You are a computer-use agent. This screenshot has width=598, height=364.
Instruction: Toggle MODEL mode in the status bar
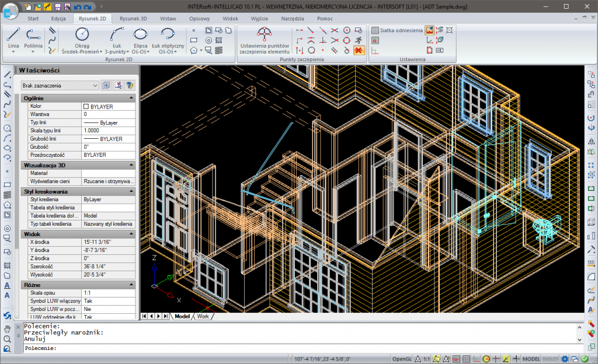[x=531, y=358]
